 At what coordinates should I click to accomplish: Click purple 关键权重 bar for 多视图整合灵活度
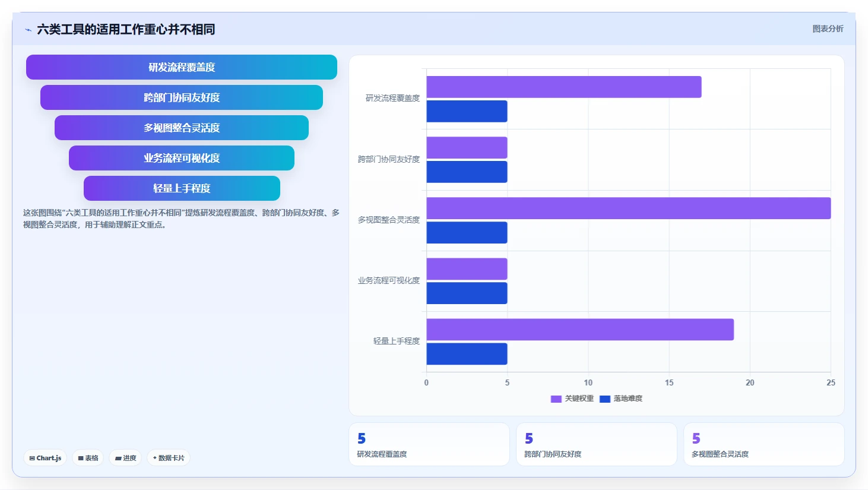tap(629, 208)
